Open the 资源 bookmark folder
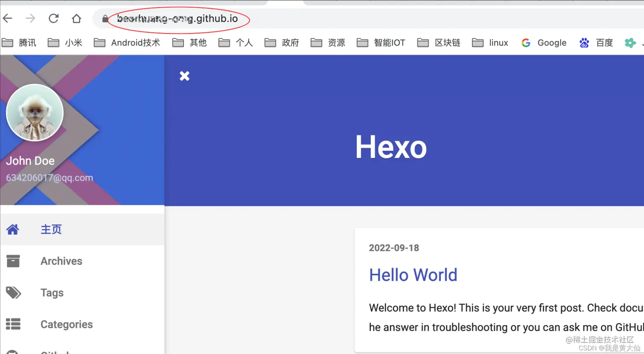The width and height of the screenshot is (644, 354). point(328,43)
